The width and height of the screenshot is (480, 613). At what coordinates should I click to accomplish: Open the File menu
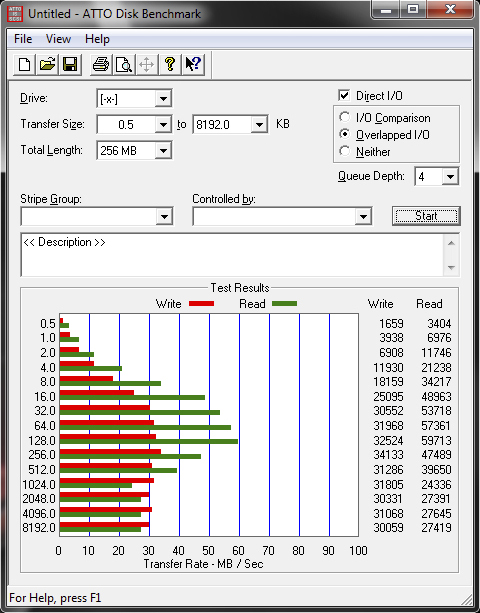click(23, 39)
